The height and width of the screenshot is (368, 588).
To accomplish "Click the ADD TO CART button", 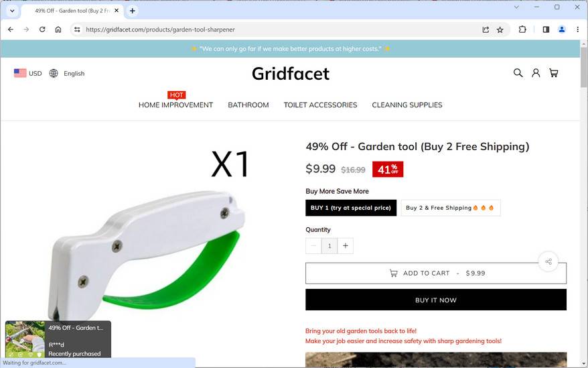I will tap(436, 273).
